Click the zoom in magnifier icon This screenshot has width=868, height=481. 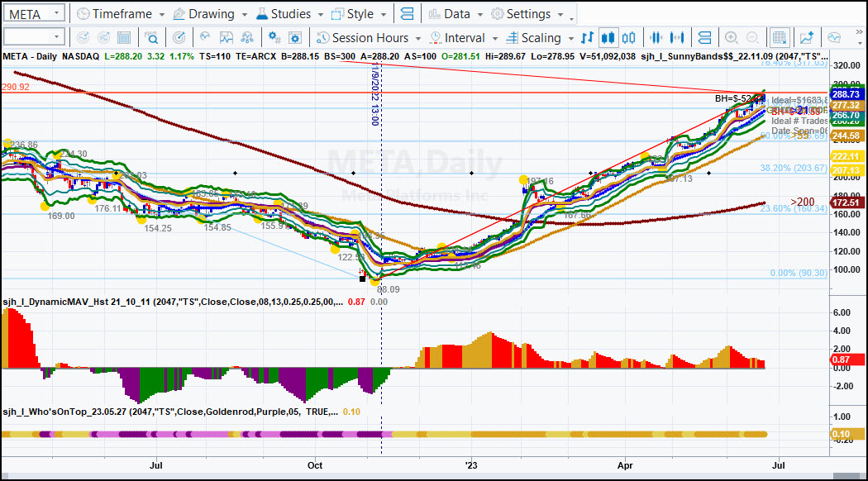coord(732,38)
